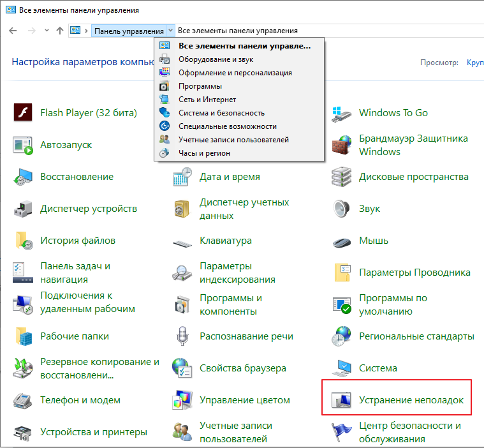Open the Звук speaker icon
484x448 pixels.
(342, 209)
